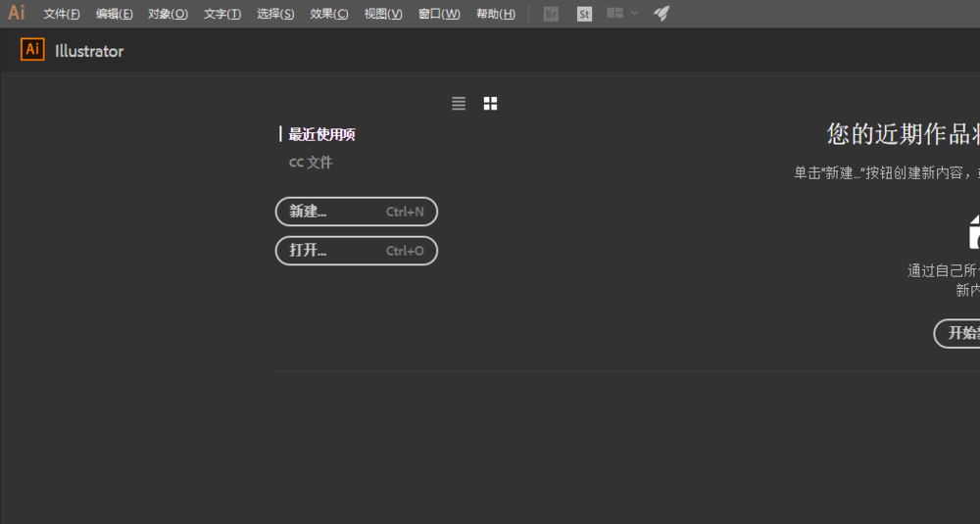Open the 帮助(H) menu
This screenshot has height=524, width=980.
496,14
